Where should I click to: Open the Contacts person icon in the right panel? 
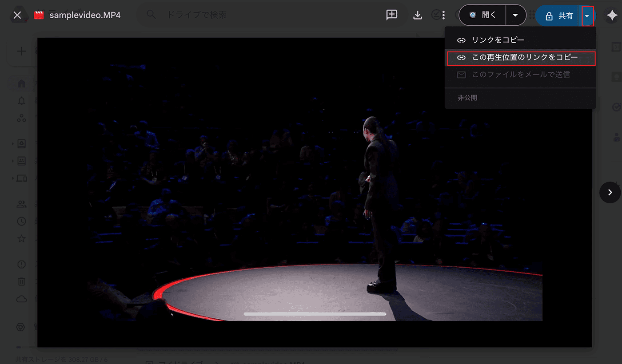coord(617,137)
